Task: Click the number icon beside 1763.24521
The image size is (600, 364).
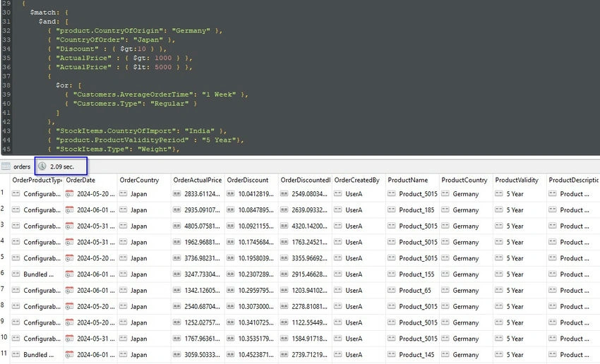Action: pos(284,242)
